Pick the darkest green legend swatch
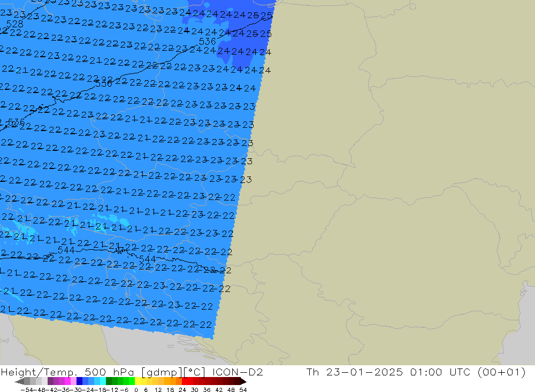Screen dimensions: 535x392 click(109, 381)
